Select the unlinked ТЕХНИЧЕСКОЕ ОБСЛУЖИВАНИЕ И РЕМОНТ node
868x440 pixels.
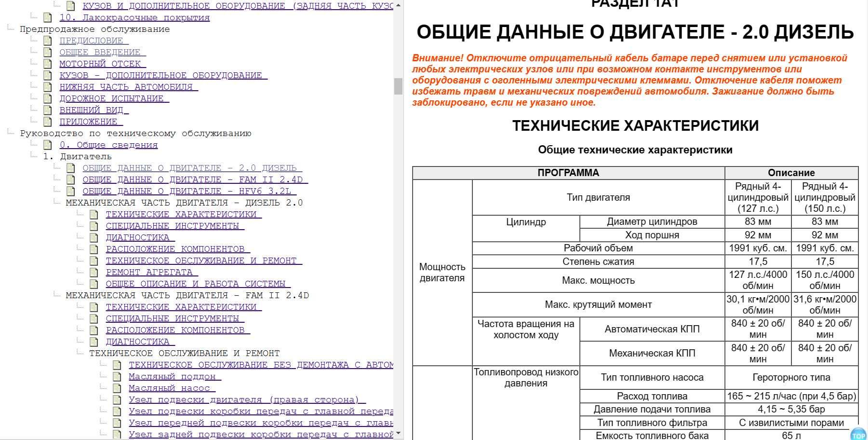click(184, 353)
